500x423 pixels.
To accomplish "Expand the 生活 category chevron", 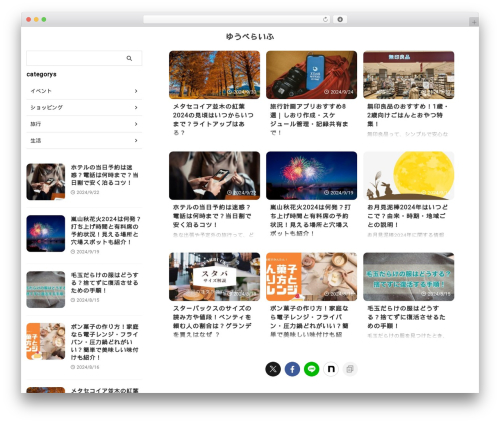I will (136, 140).
